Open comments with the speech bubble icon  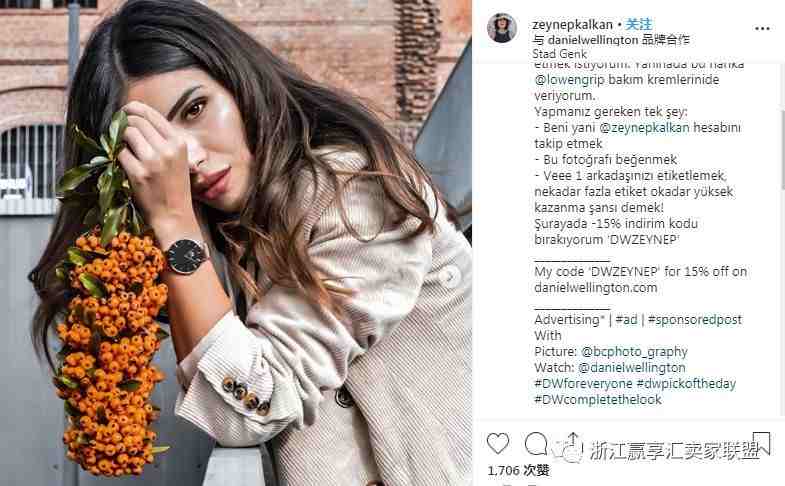point(536,443)
